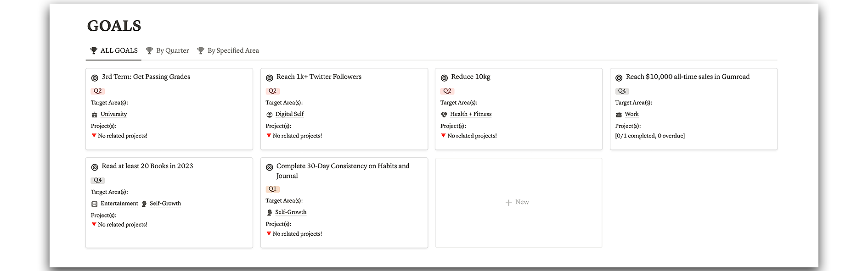Click Q2 tag on Reduce 10kg card

click(x=447, y=91)
